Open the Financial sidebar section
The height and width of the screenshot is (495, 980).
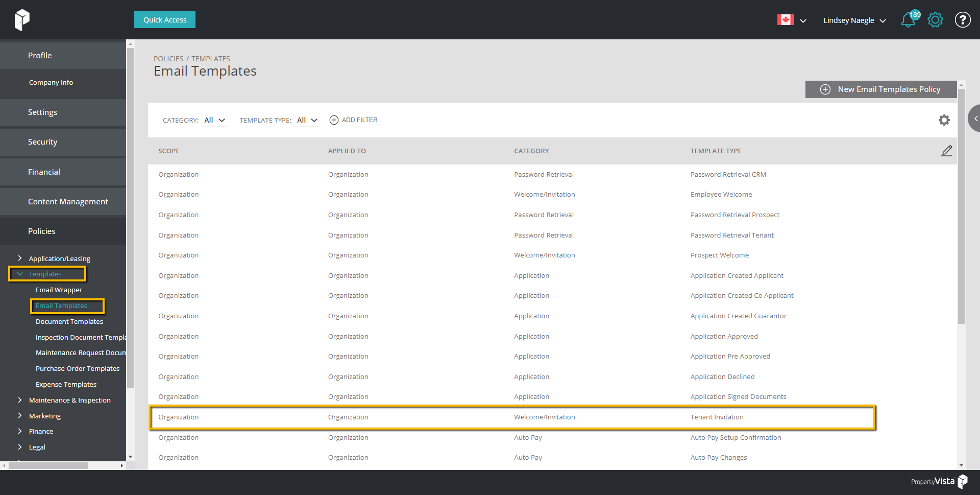tap(63, 172)
